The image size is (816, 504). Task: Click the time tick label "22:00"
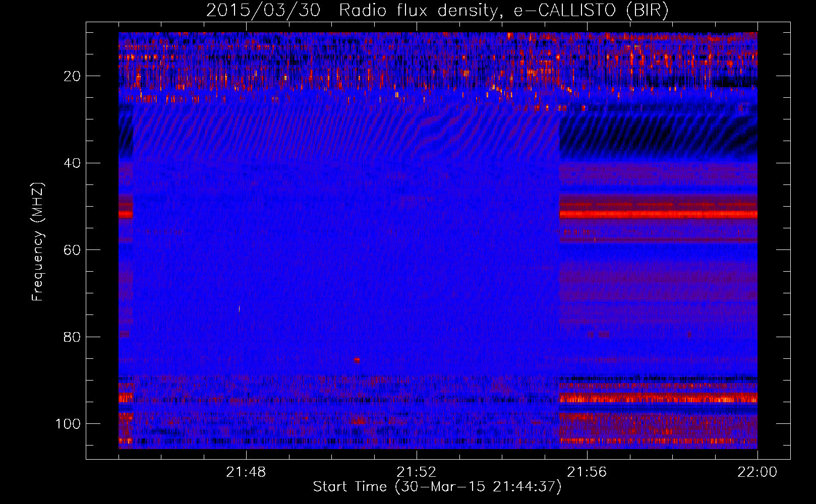[757, 472]
